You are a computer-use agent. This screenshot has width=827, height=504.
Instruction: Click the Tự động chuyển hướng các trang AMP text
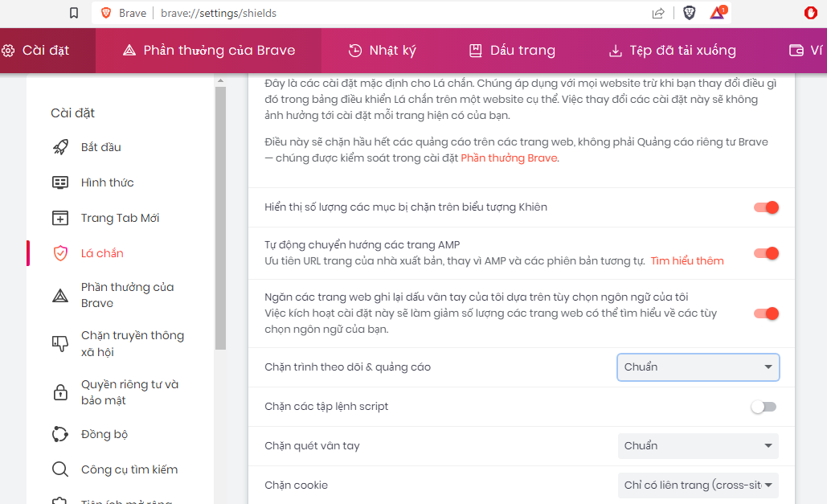[x=362, y=245]
